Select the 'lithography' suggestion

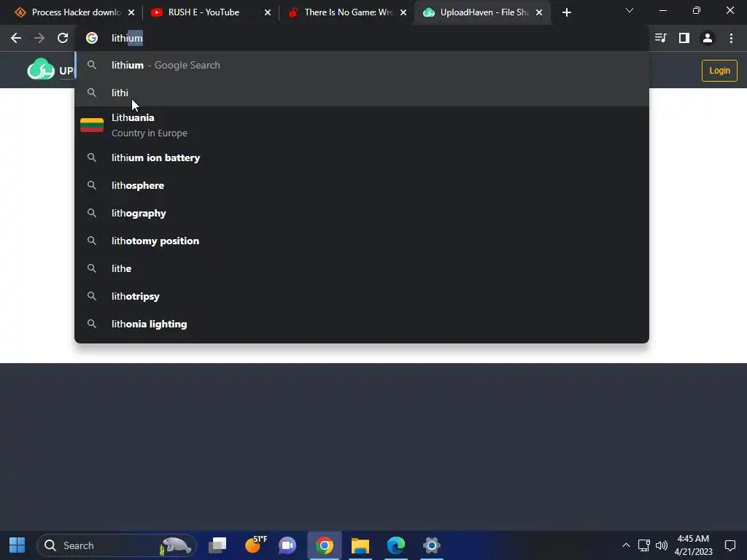click(362, 213)
